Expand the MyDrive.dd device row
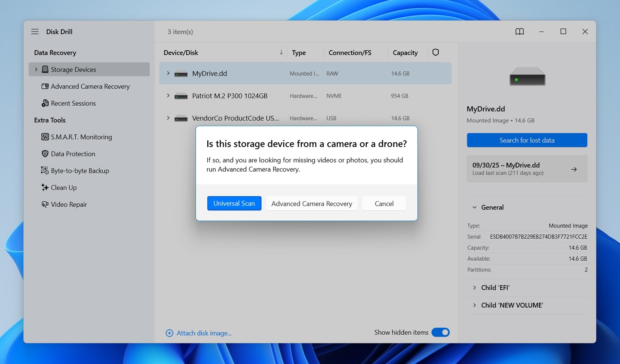Screen dimensions: 620x364 coord(168,73)
